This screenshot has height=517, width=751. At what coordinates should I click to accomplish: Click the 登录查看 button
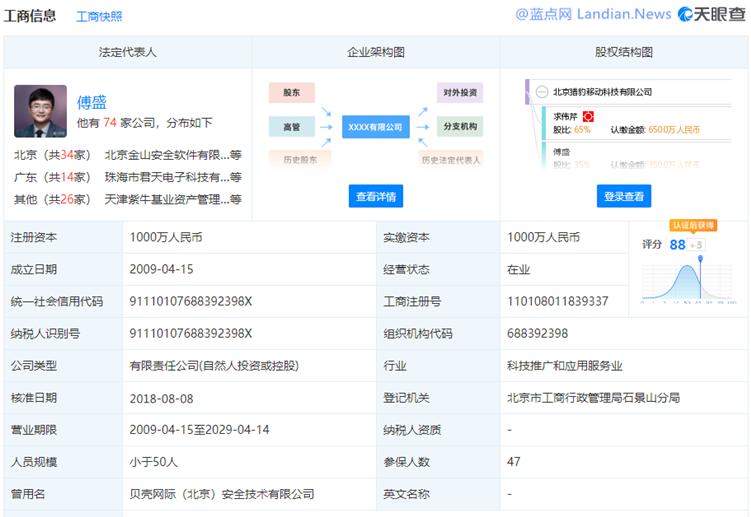click(624, 196)
